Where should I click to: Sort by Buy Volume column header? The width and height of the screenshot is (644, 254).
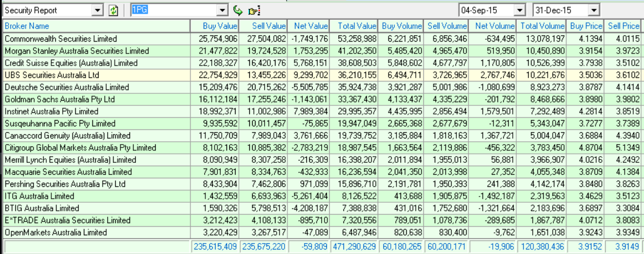(x=400, y=26)
